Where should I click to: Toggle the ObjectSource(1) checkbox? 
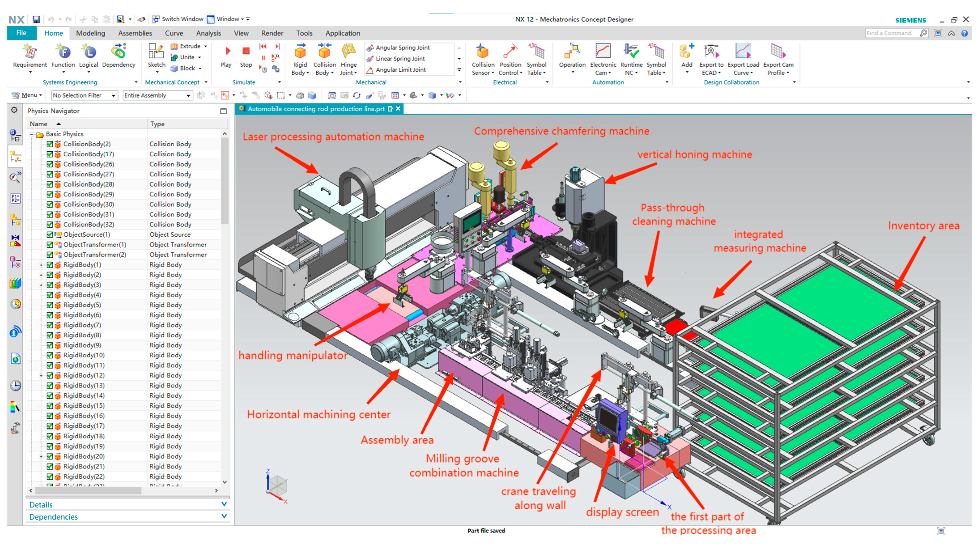point(49,234)
